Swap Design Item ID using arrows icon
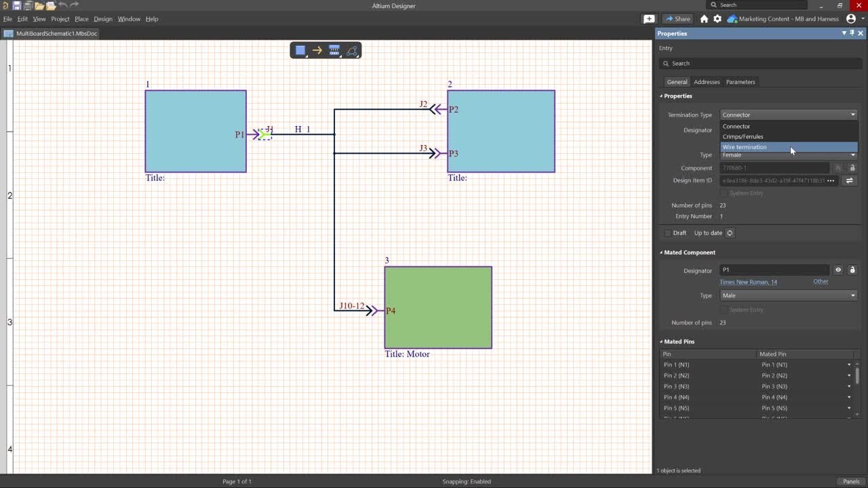The width and height of the screenshot is (868, 488). (x=849, y=180)
